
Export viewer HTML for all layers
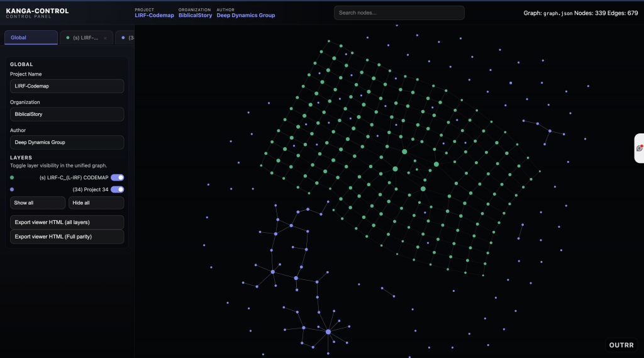click(x=67, y=222)
